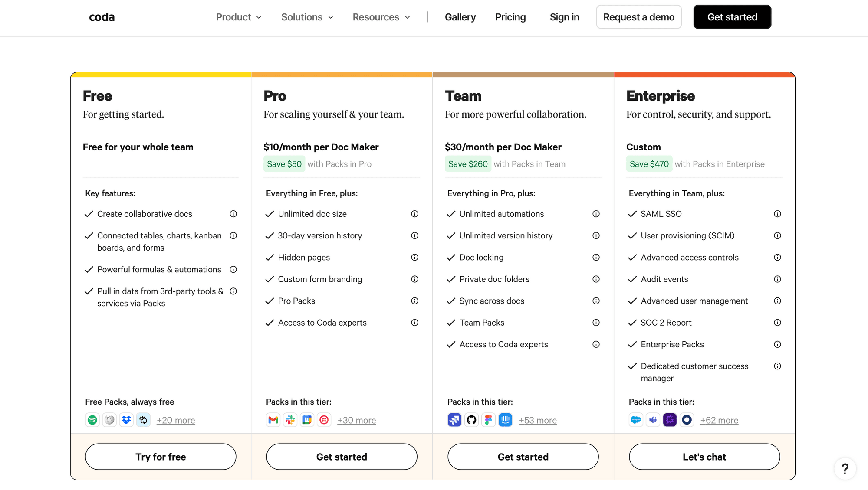Click the Wikipedia pack icon
868x490 pixels.
click(x=109, y=420)
